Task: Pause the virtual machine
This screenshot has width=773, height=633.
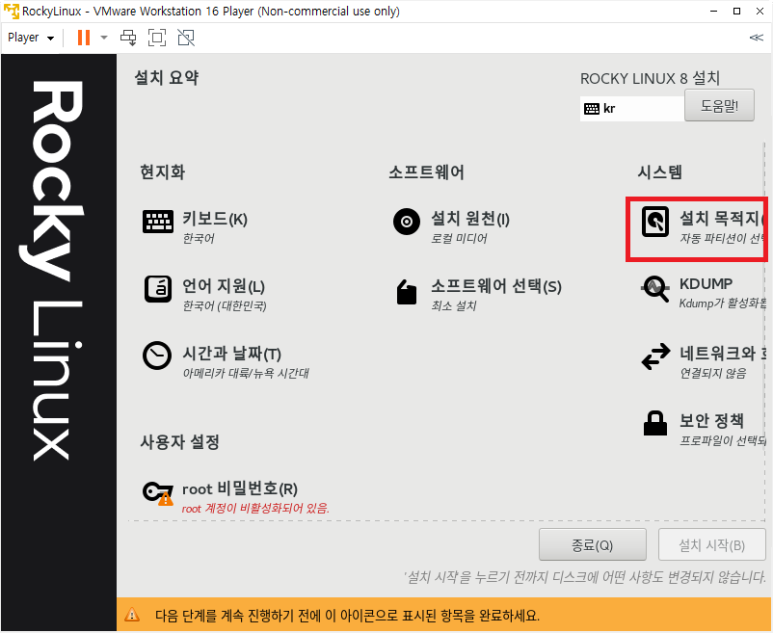Action: coord(84,37)
